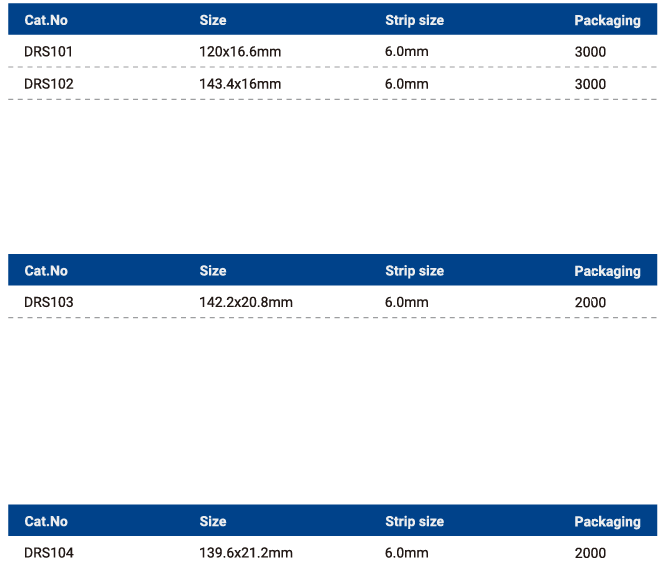The height and width of the screenshot is (565, 669).
Task: Click the DRS103 strip size 6.0mm
Action: (x=407, y=302)
